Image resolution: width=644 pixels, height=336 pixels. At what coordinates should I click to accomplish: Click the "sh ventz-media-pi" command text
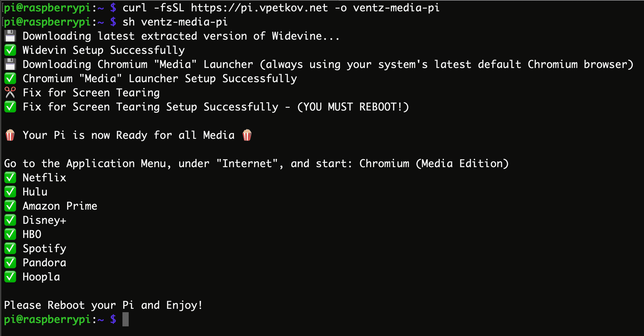pyautogui.click(x=175, y=22)
